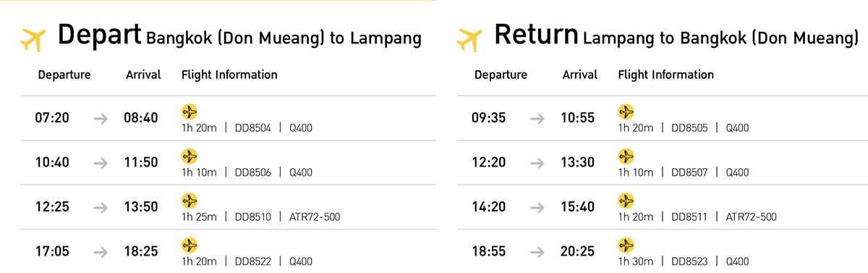Click the yellow plane icon for flight DD8511

(x=626, y=201)
